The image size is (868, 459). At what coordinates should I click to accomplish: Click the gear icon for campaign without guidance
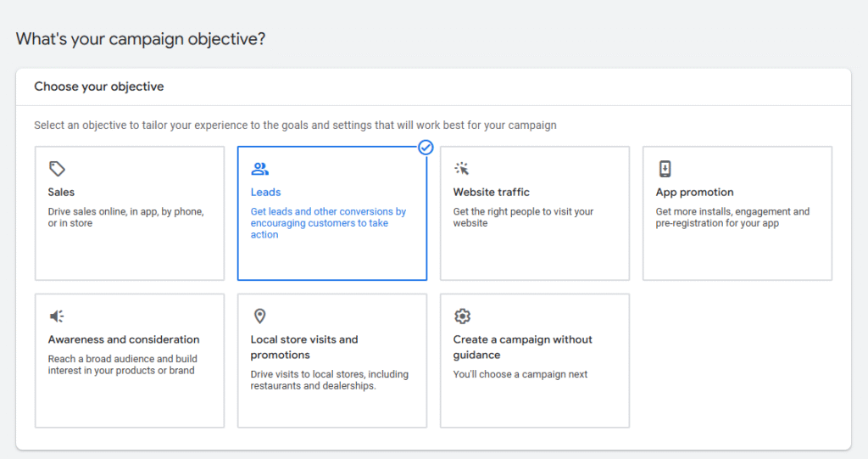(x=462, y=316)
